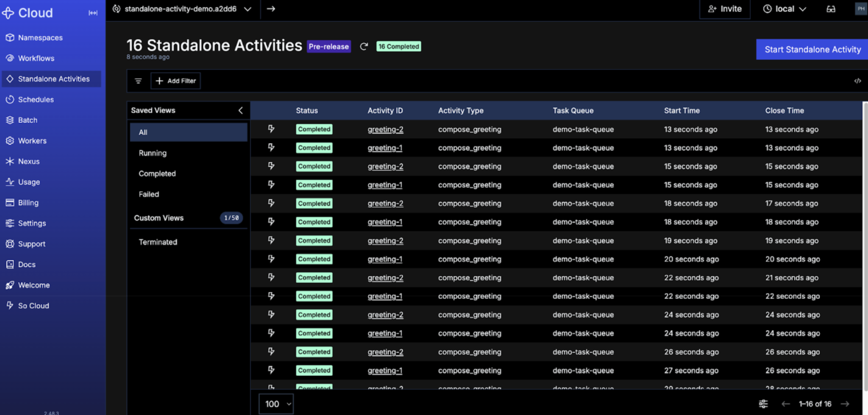Click the Nexus asterisk icon
The height and width of the screenshot is (415, 868).
click(x=10, y=161)
